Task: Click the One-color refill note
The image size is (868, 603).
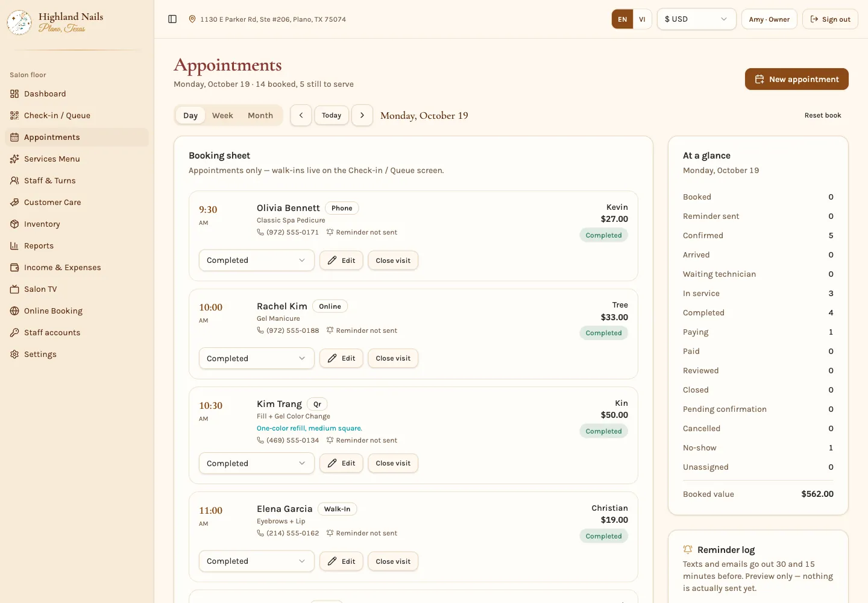Action: [x=309, y=428]
